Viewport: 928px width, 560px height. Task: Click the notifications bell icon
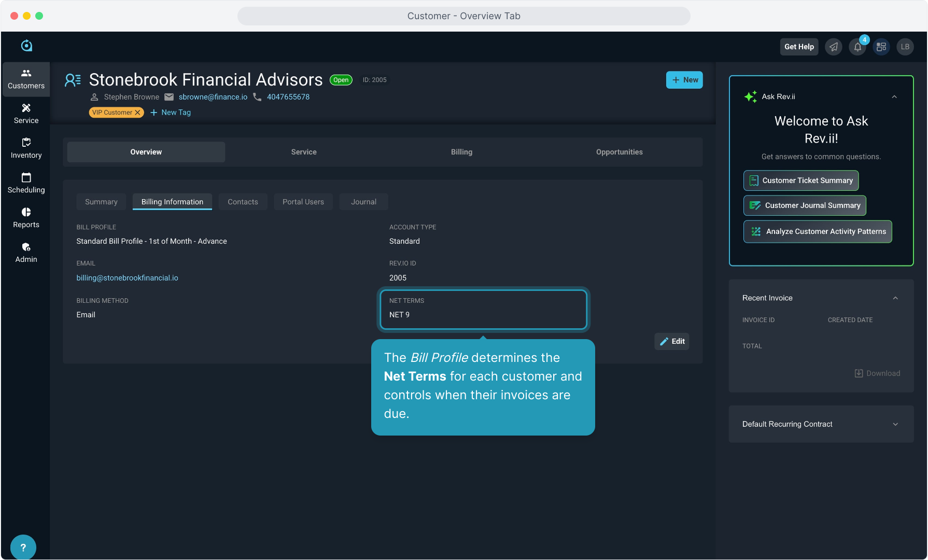tap(857, 47)
